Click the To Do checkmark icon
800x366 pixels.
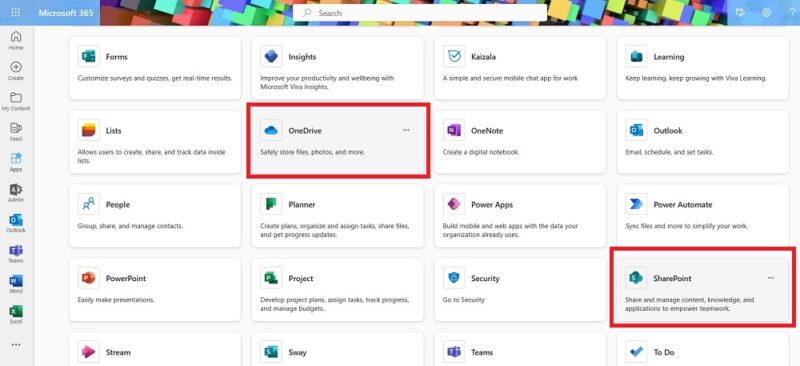[x=636, y=352]
